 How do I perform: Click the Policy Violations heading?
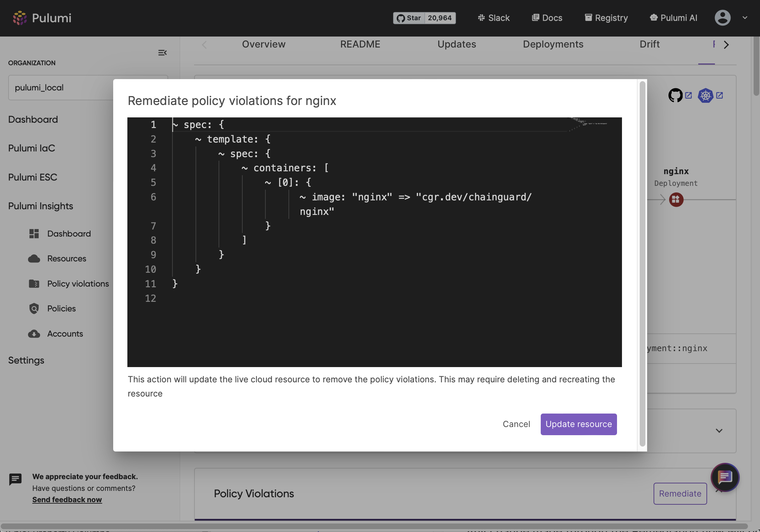254,494
